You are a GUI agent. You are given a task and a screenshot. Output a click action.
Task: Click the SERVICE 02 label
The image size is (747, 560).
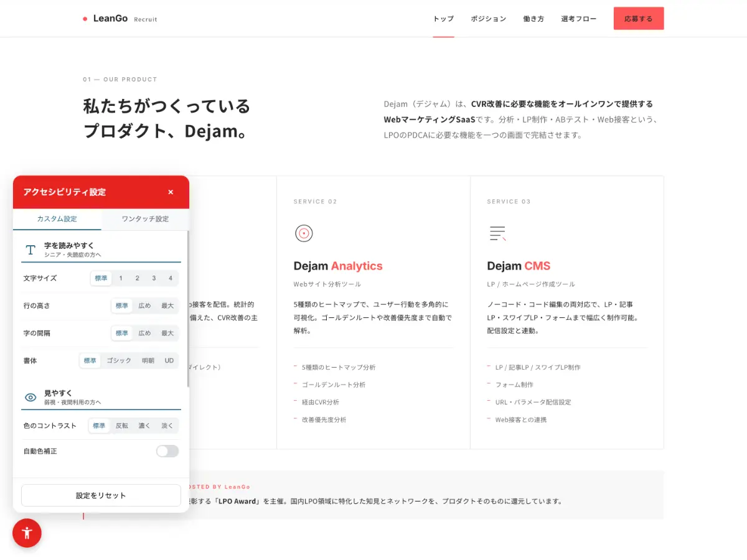coord(315,202)
